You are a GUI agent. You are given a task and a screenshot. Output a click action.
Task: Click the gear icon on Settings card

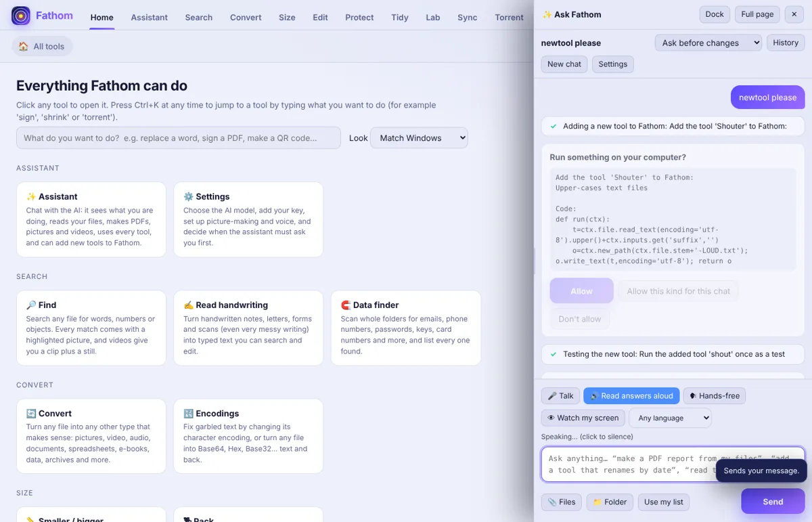point(188,197)
